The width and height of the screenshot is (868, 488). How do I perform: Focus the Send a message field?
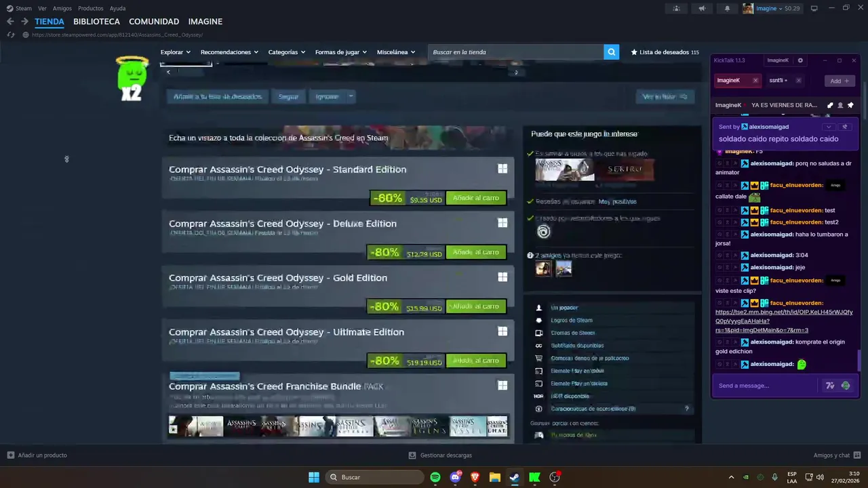766,386
